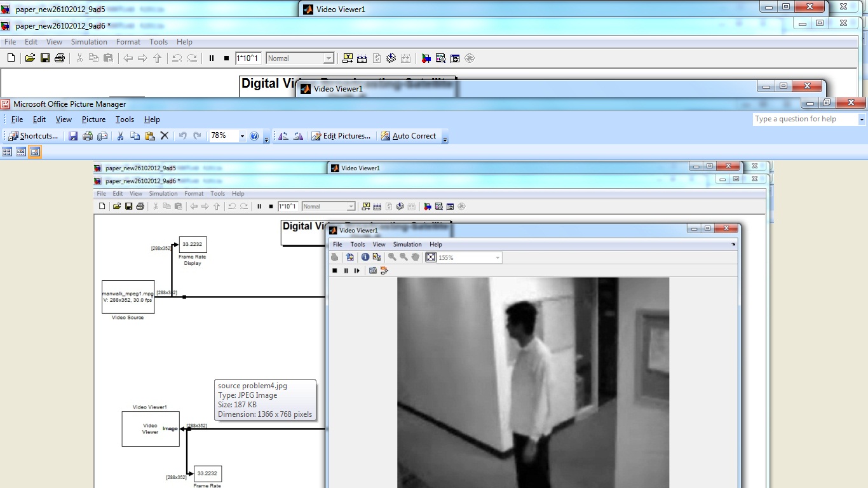
Task: Open the Simulink Library Browser
Action: coord(426,58)
